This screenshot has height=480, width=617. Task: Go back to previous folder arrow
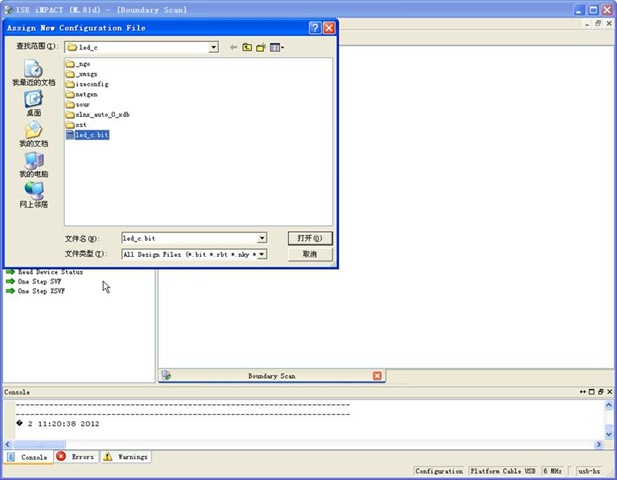[x=234, y=47]
